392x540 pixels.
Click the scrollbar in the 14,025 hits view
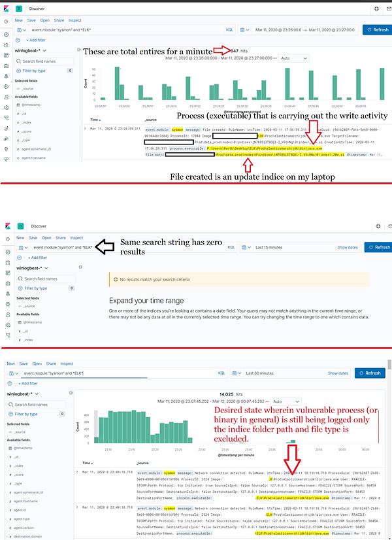(x=389, y=364)
